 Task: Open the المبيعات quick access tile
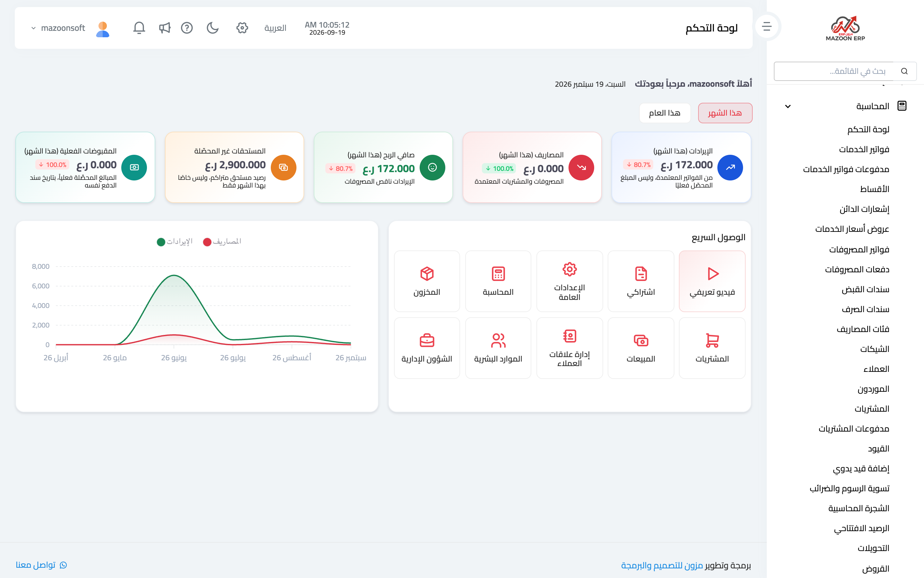(641, 348)
